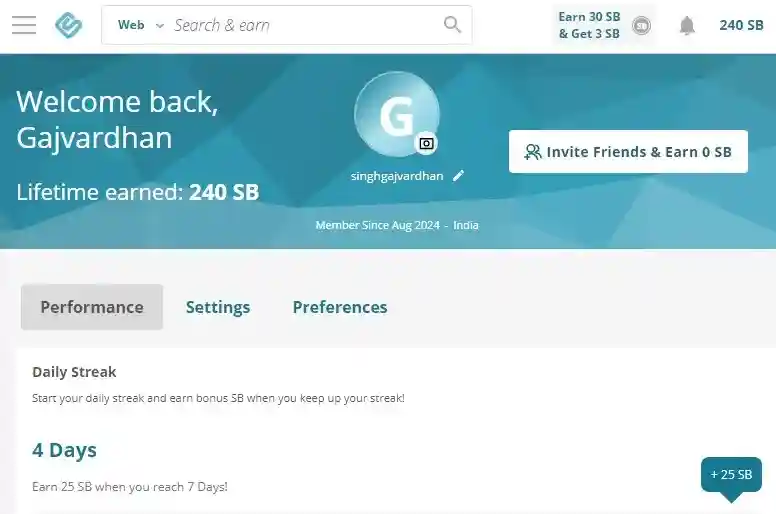Open the hamburger navigation menu
The image size is (776, 514).
pyautogui.click(x=24, y=25)
